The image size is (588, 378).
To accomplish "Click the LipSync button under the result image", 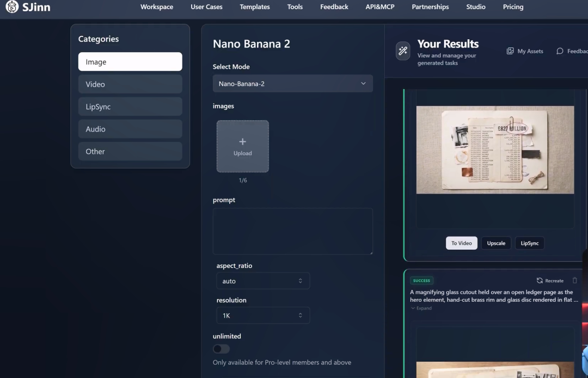I will tap(530, 243).
